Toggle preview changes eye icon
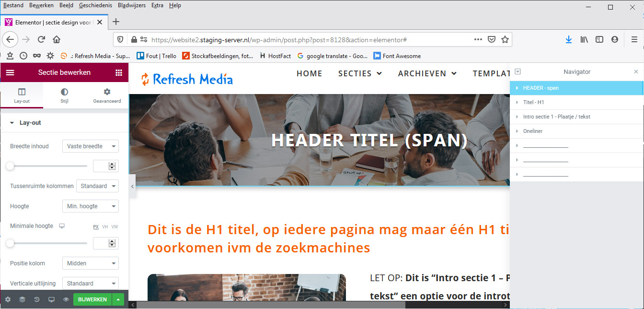644x309 pixels. 66,299
